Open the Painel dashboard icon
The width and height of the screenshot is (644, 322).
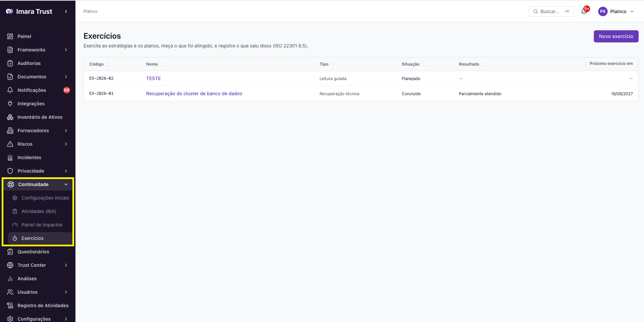(10, 36)
